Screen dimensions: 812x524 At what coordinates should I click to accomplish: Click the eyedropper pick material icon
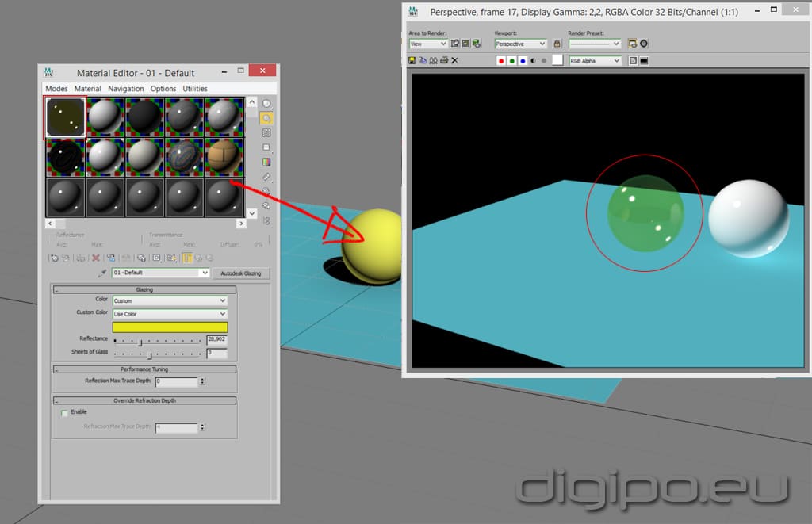click(101, 273)
